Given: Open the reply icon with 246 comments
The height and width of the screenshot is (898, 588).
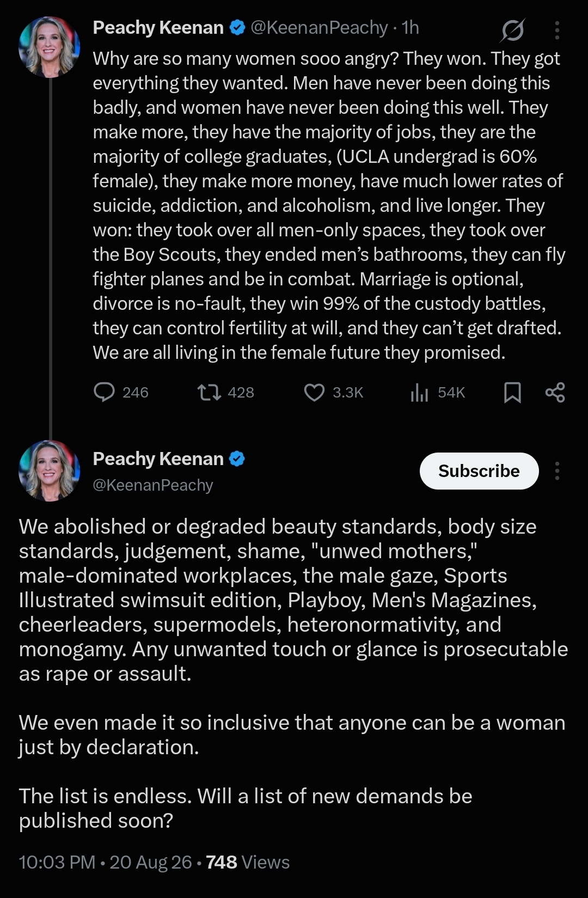Looking at the screenshot, I should (x=104, y=392).
